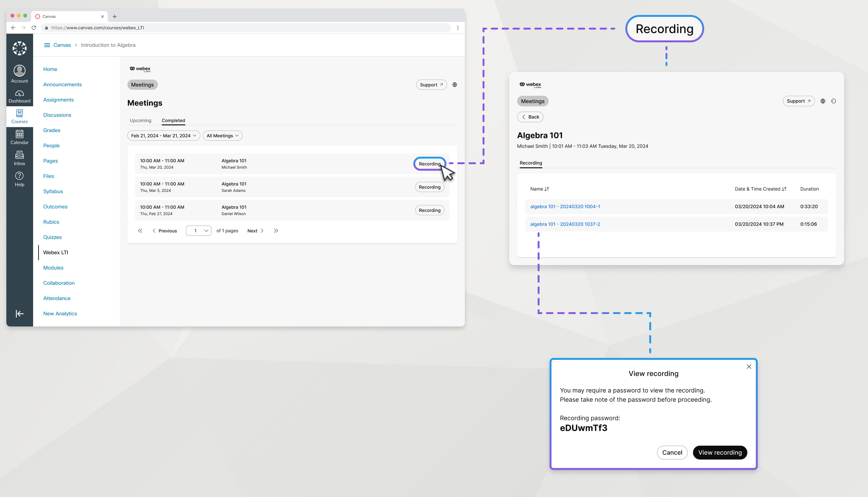Select the Completed tab in Meetings

point(174,120)
